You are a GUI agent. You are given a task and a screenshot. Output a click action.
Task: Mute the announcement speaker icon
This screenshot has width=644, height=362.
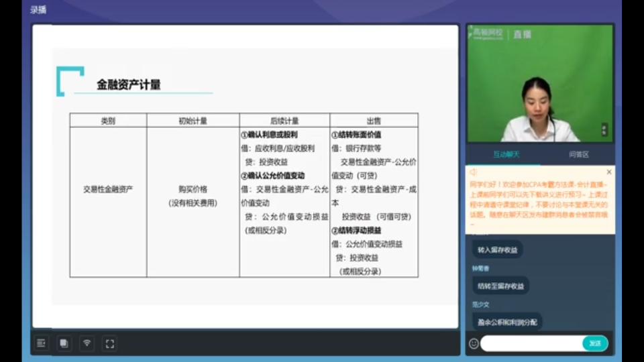point(474,172)
